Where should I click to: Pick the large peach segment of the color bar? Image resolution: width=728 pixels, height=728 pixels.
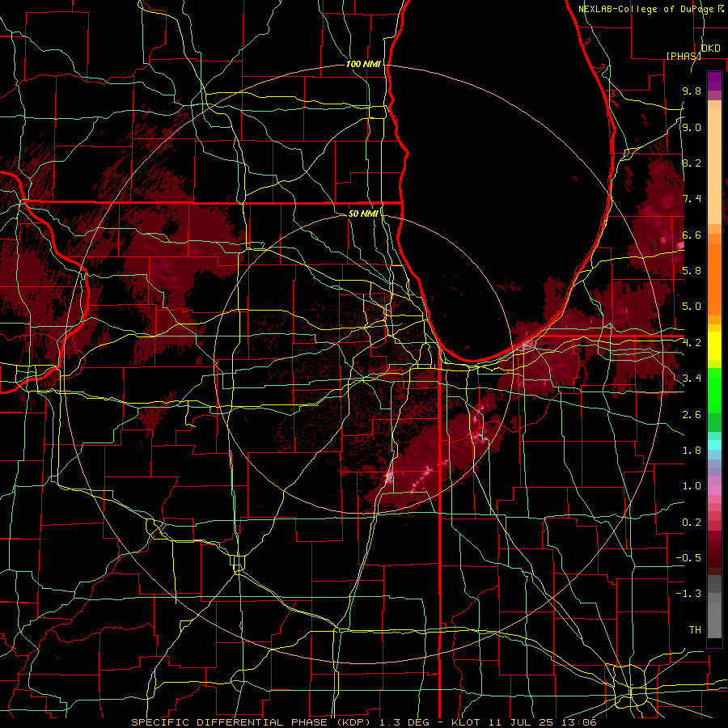click(714, 167)
